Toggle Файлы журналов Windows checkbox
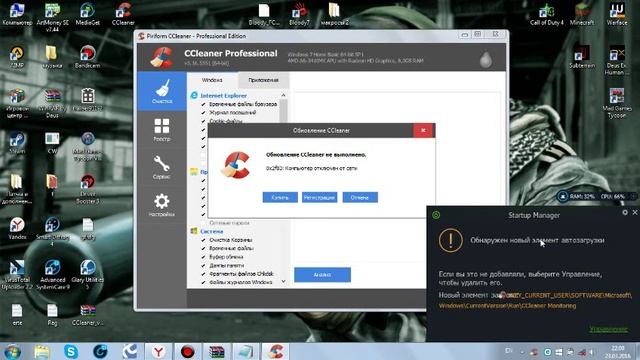Screen dimensions: 640x360 (x=203, y=282)
